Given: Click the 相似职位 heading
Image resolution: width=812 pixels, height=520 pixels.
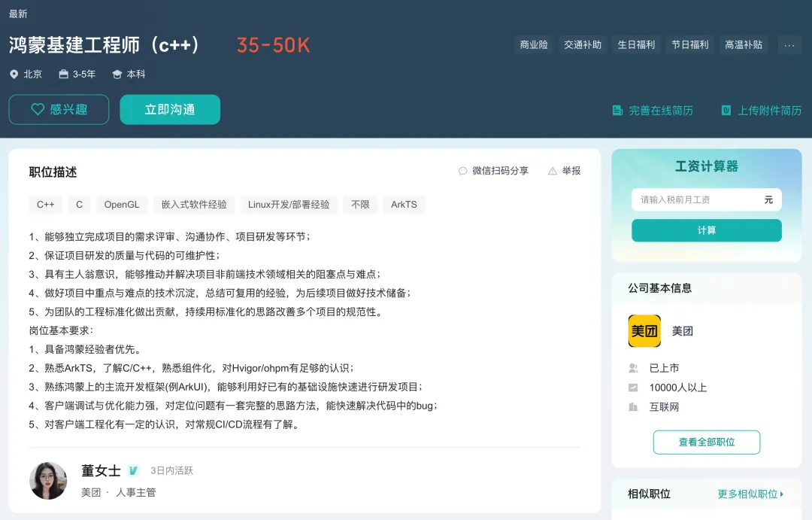Looking at the screenshot, I should pyautogui.click(x=649, y=494).
